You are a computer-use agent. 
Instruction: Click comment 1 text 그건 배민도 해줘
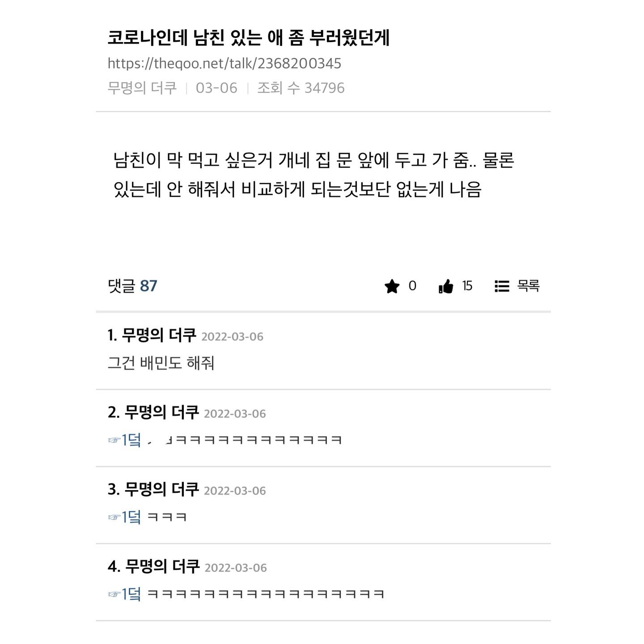click(x=161, y=363)
